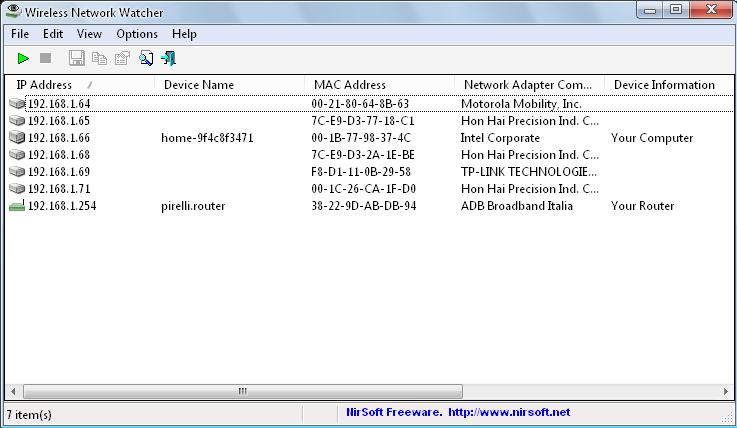Open the Options menu

coord(137,34)
